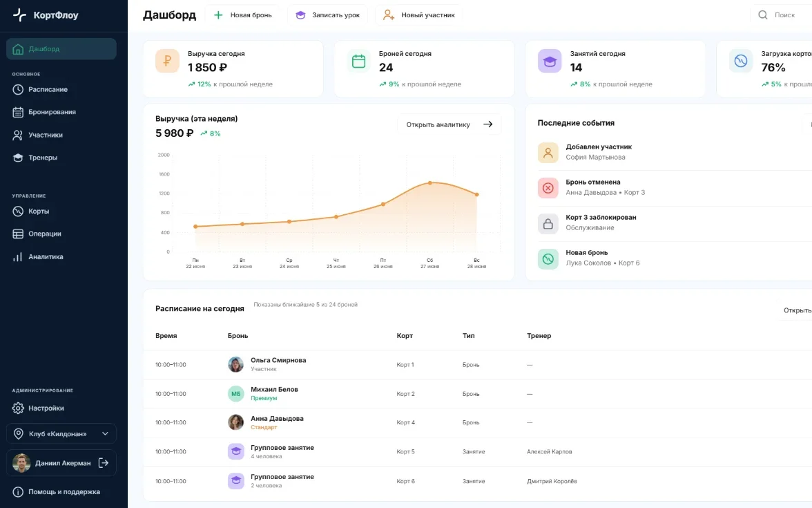The height and width of the screenshot is (508, 812).
Task: Click the cap icon on Занятий сегодня card
Action: pos(550,61)
